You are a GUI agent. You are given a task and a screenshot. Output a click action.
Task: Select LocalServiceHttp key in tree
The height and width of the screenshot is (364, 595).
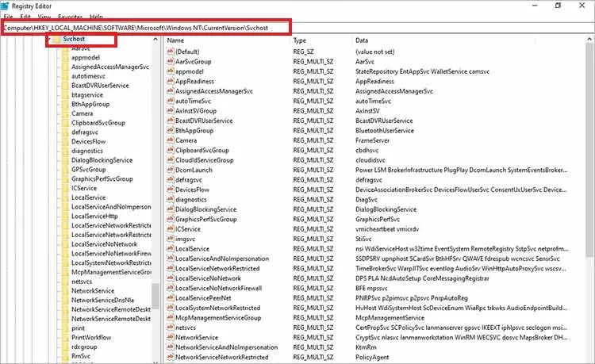click(94, 216)
